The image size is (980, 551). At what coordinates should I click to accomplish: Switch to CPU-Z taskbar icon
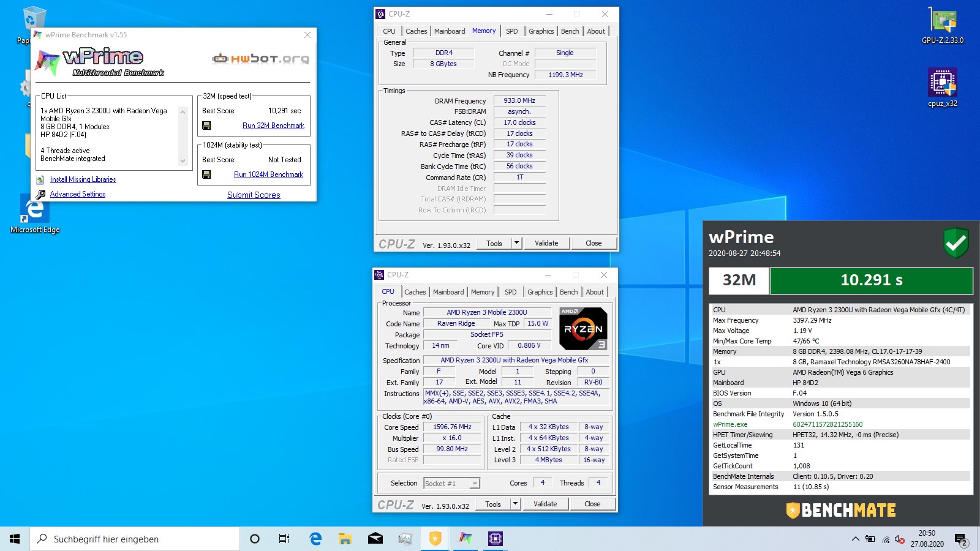pyautogui.click(x=496, y=539)
